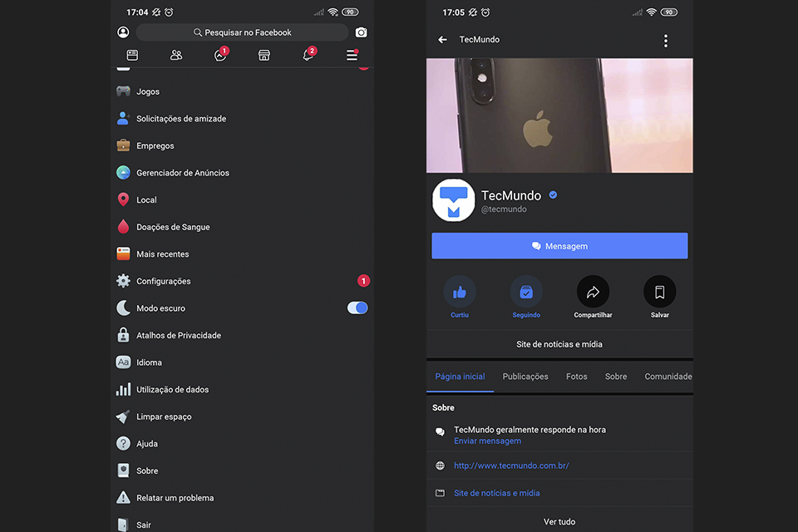
Task: Open the profile avatar icon beside search
Action: [x=123, y=32]
